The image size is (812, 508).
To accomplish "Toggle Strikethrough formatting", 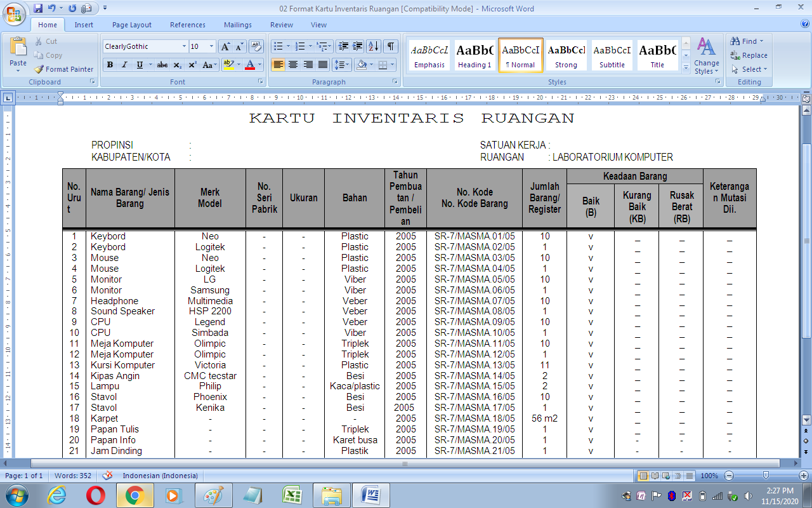I will 162,65.
